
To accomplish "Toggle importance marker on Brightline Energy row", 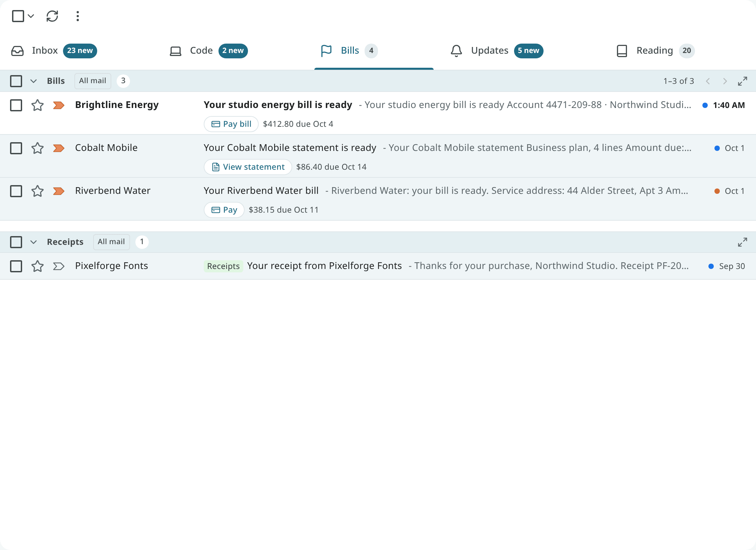I will 59,105.
